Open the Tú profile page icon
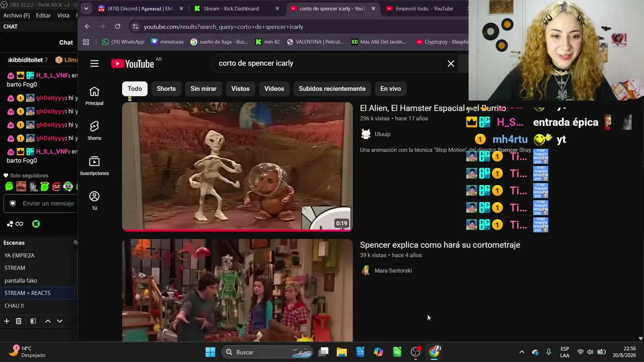This screenshot has height=362, width=644. [x=94, y=201]
